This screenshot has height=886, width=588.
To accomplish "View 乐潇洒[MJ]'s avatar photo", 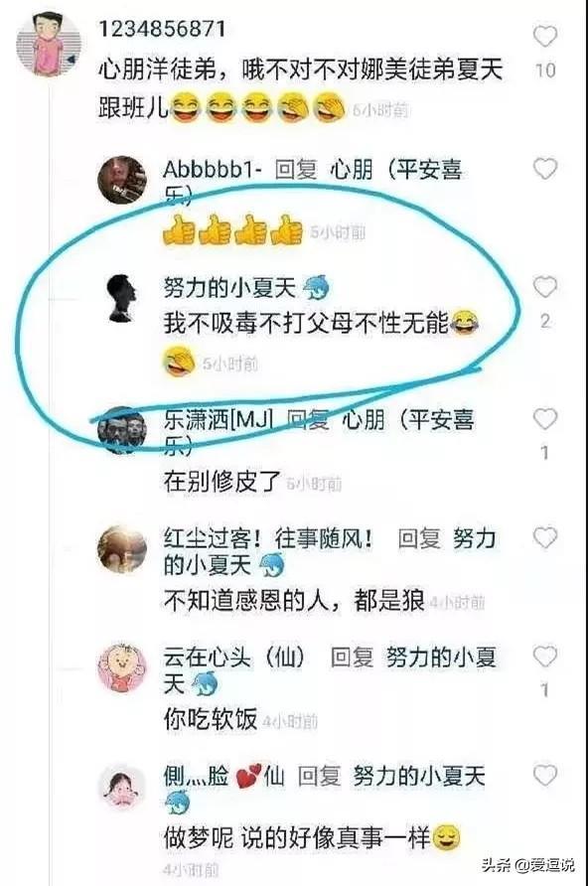I will pos(122,430).
